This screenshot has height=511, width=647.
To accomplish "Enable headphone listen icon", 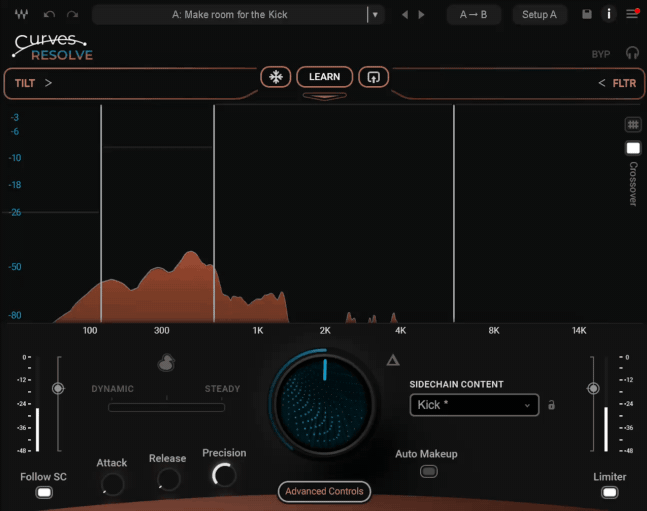I will tap(632, 53).
